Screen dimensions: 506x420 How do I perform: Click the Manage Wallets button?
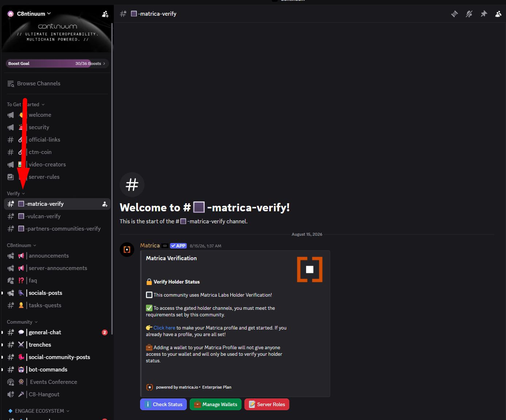tap(216, 404)
